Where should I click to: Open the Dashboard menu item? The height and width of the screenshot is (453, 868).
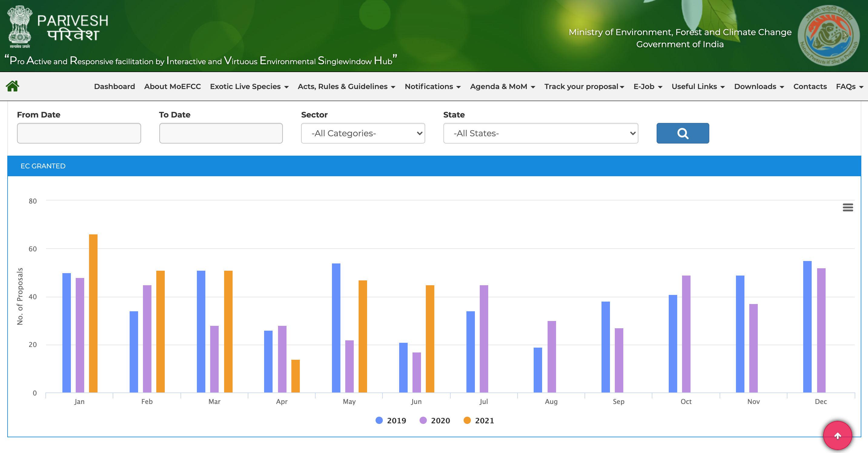114,87
